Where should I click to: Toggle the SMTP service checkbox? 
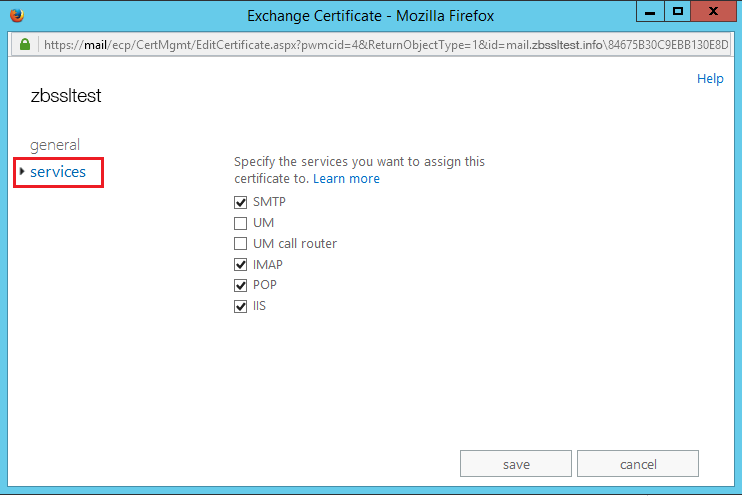pos(240,202)
